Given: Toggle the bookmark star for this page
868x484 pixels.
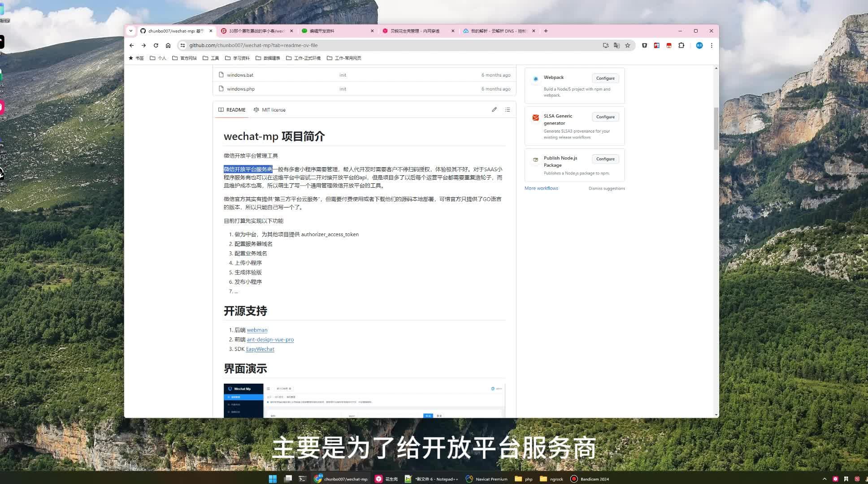Looking at the screenshot, I should click(x=628, y=45).
